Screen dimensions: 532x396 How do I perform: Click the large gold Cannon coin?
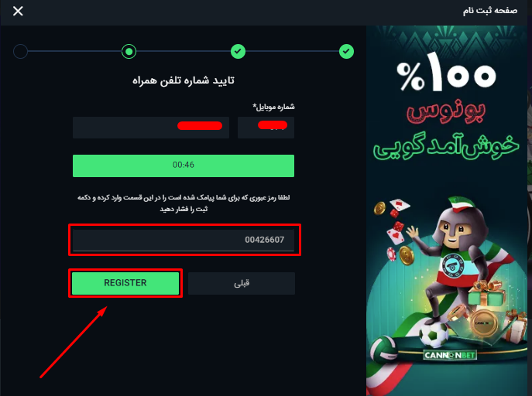point(484,323)
